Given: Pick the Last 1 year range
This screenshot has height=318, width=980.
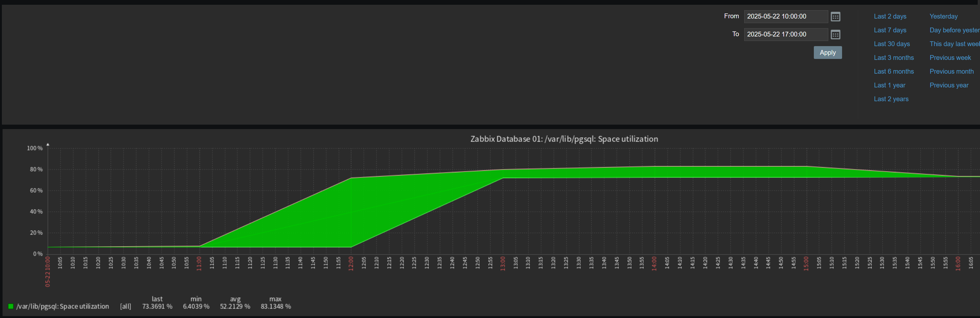Looking at the screenshot, I should (889, 85).
